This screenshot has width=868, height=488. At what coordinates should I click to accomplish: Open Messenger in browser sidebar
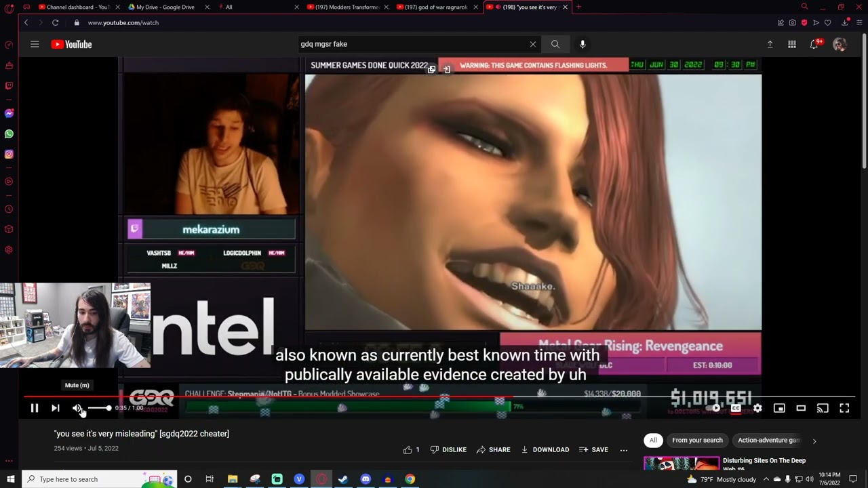coord(9,113)
